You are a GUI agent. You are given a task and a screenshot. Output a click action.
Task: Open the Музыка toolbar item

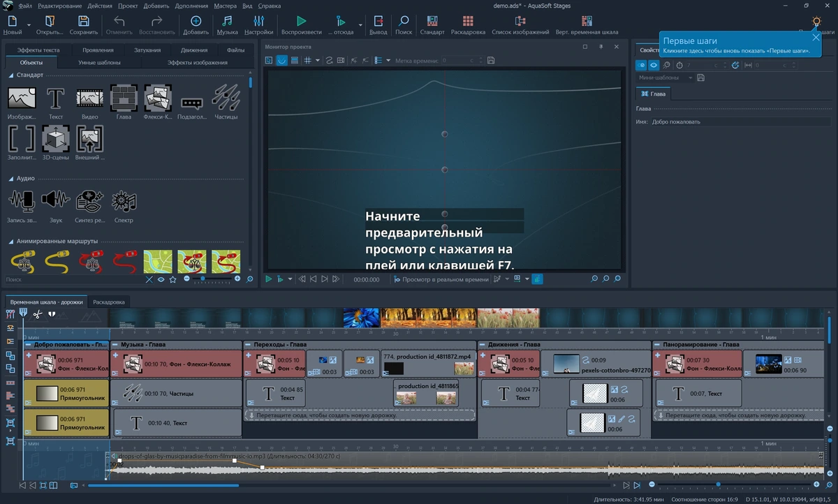[x=227, y=25]
